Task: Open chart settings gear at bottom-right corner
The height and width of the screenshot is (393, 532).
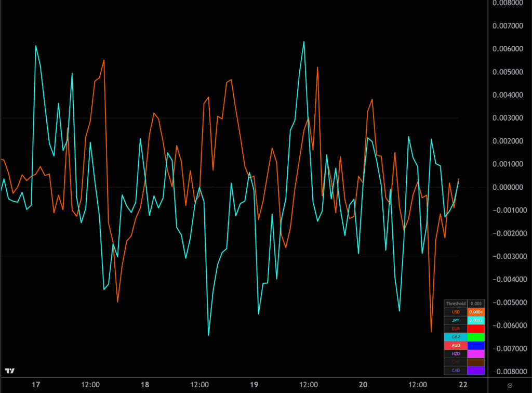Action: click(509, 385)
